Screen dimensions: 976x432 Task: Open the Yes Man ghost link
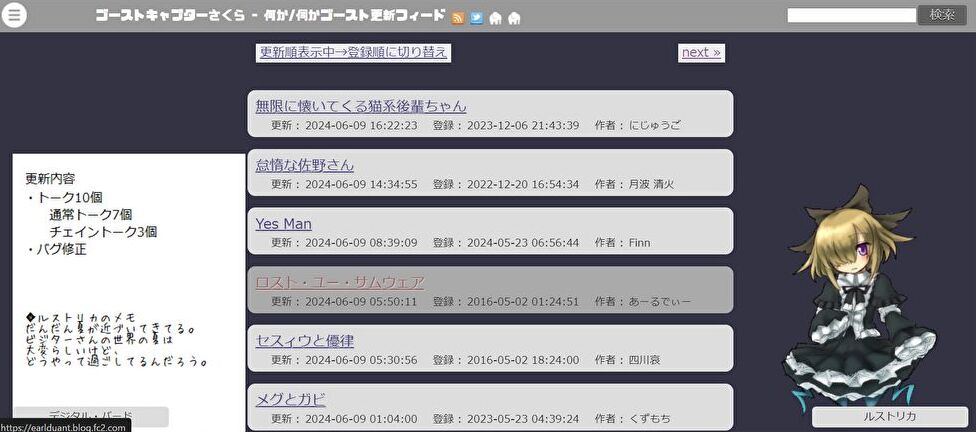tap(283, 223)
